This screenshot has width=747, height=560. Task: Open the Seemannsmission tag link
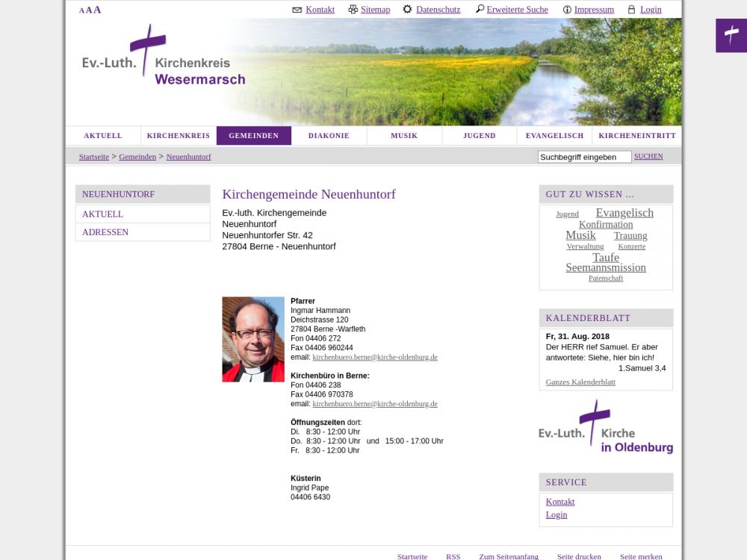tap(605, 267)
